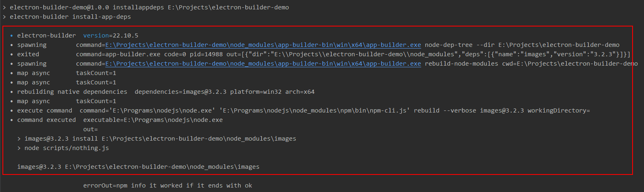The width and height of the screenshot is (644, 192).
Task: Click the 'out=' output label
Action: tap(91, 129)
